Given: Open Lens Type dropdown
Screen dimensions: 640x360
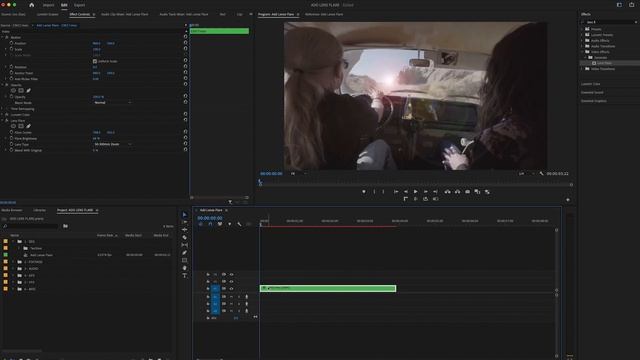Looking at the screenshot, I should pos(113,144).
